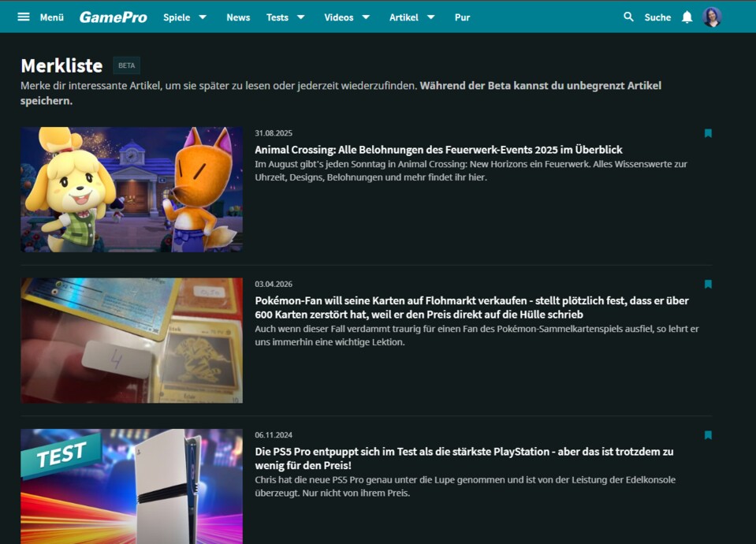Toggle bookmark on Pokémon-Fan article
The width and height of the screenshot is (756, 544).
coord(708,284)
